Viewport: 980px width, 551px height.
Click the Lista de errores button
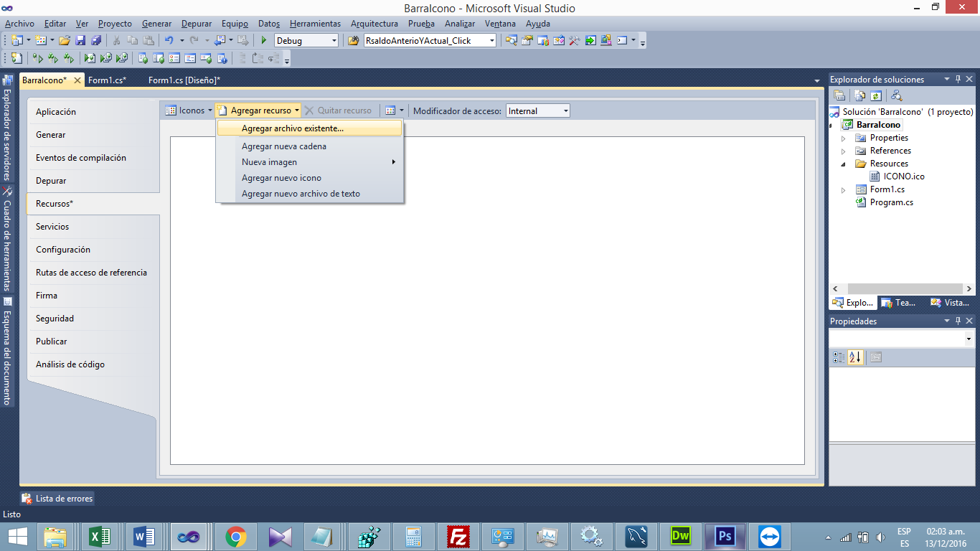(56, 498)
